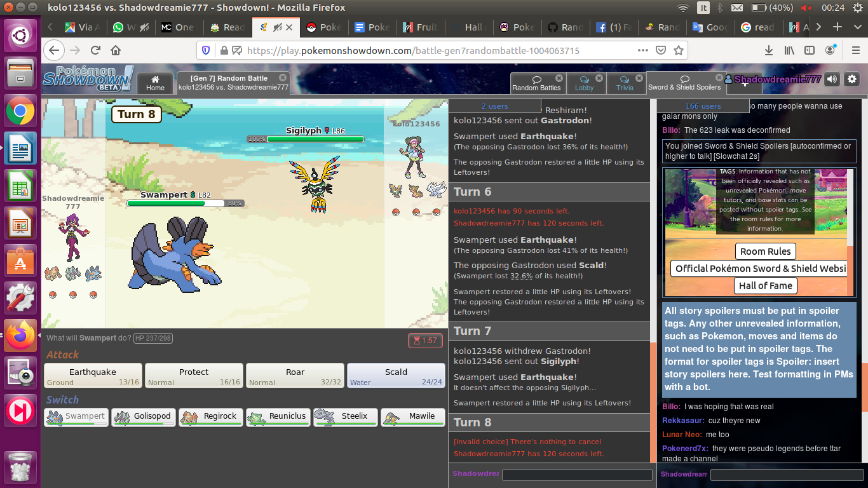Viewport: 868px width, 488px height.
Task: Save to Pocket icon in address bar
Action: click(x=661, y=50)
